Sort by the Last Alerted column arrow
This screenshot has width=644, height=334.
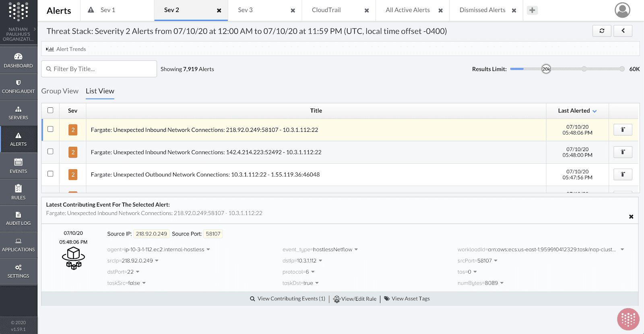point(594,111)
